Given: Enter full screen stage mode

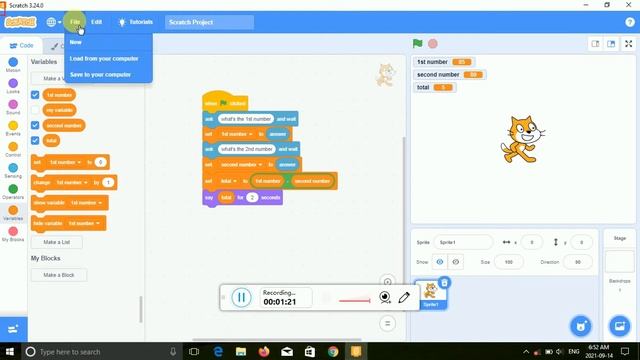Looking at the screenshot, I should (629, 44).
